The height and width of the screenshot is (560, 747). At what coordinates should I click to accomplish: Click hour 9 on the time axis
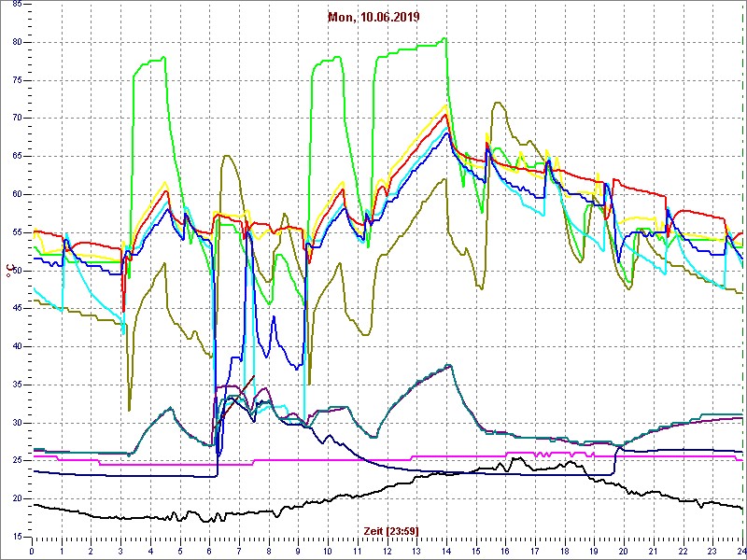point(298,552)
